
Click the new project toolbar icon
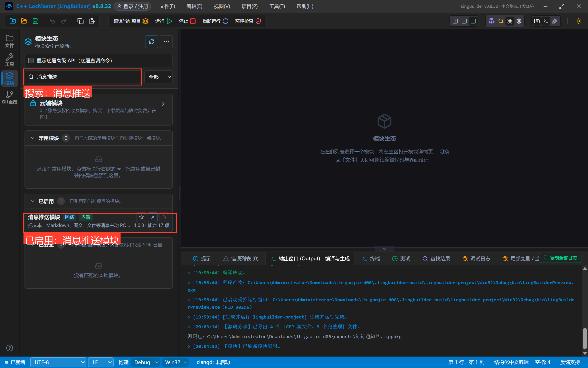click(13, 21)
